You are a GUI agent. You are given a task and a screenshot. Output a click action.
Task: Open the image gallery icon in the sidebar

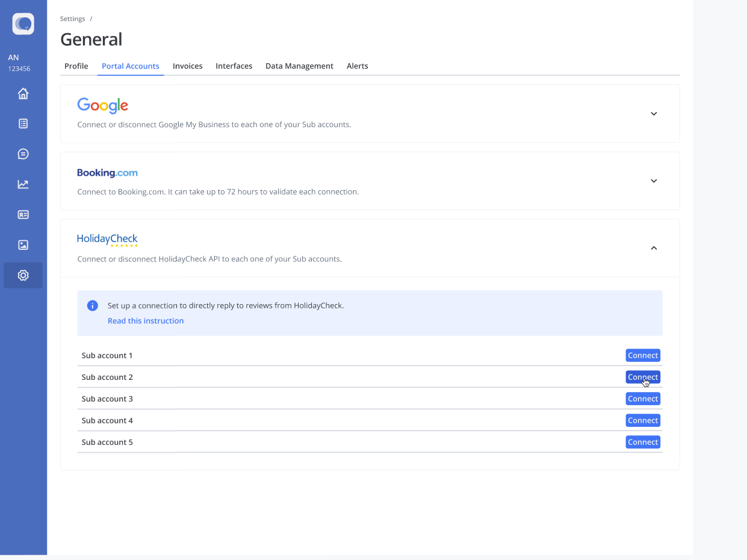[x=23, y=245]
